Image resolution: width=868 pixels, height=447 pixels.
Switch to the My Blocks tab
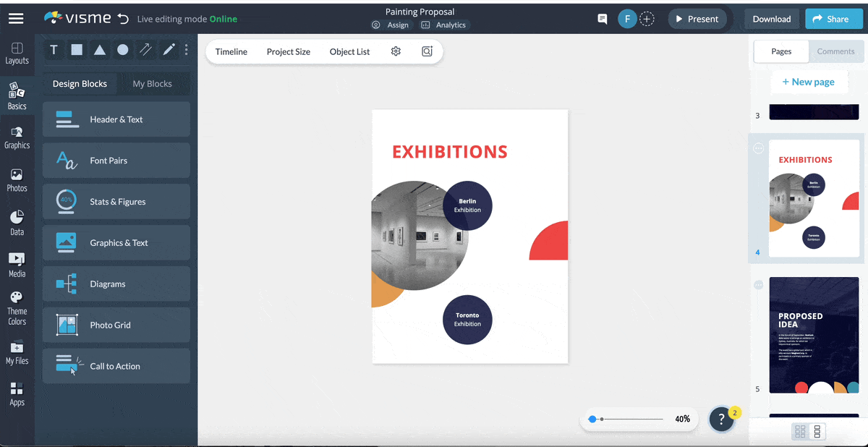153,83
